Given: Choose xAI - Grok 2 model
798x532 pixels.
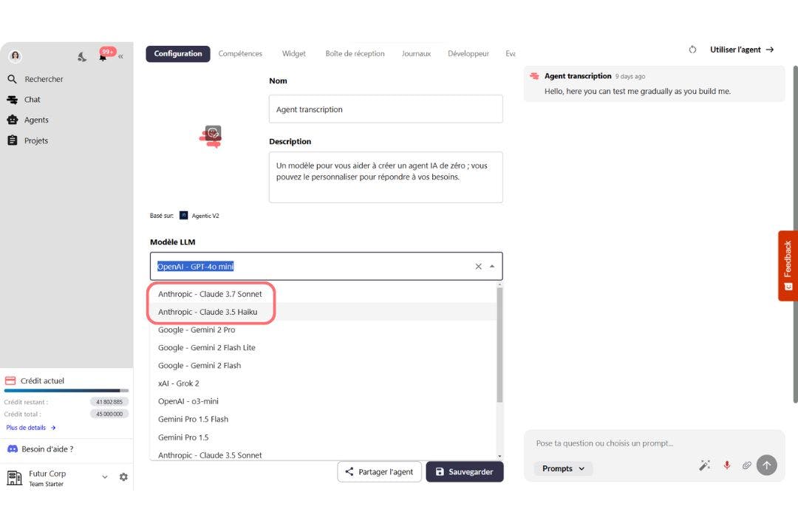Looking at the screenshot, I should point(323,383).
